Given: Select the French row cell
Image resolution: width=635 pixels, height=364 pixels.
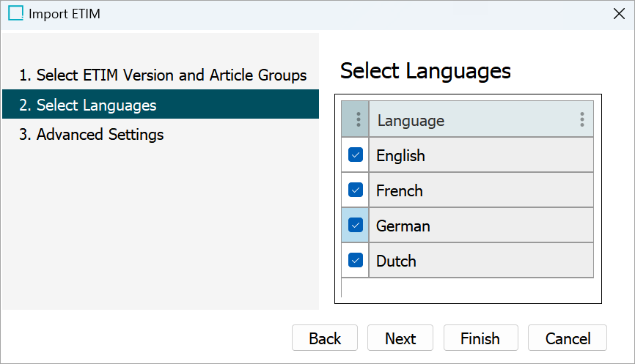Looking at the screenshot, I should click(x=480, y=190).
